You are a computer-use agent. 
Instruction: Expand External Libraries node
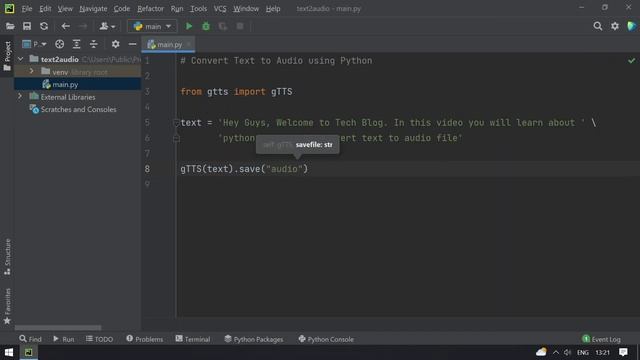pyautogui.click(x=20, y=97)
